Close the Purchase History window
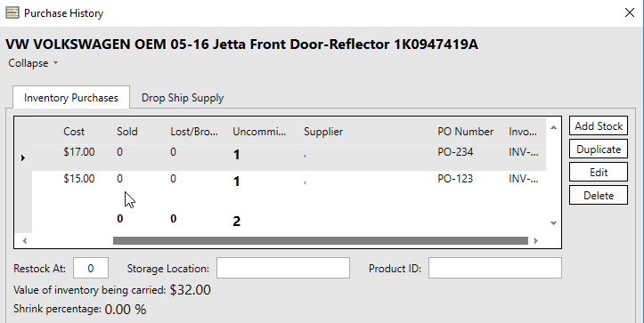Viewport: 644px width, 323px height. 629,12
